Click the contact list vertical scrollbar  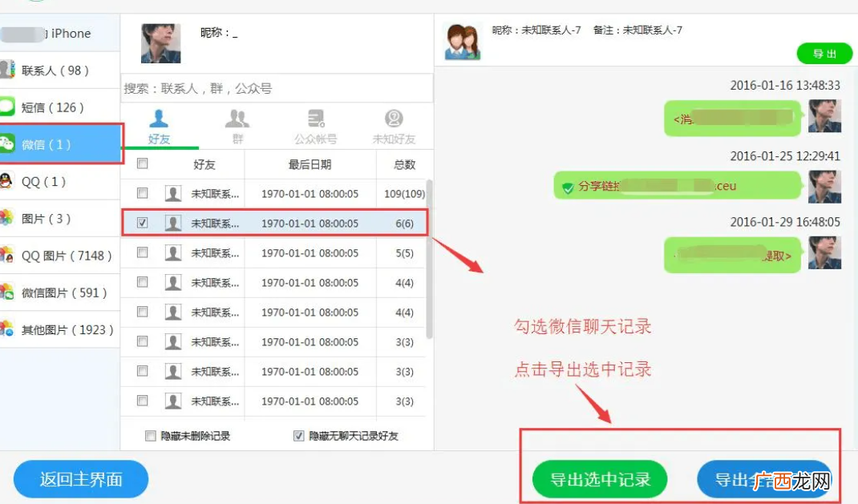430,260
